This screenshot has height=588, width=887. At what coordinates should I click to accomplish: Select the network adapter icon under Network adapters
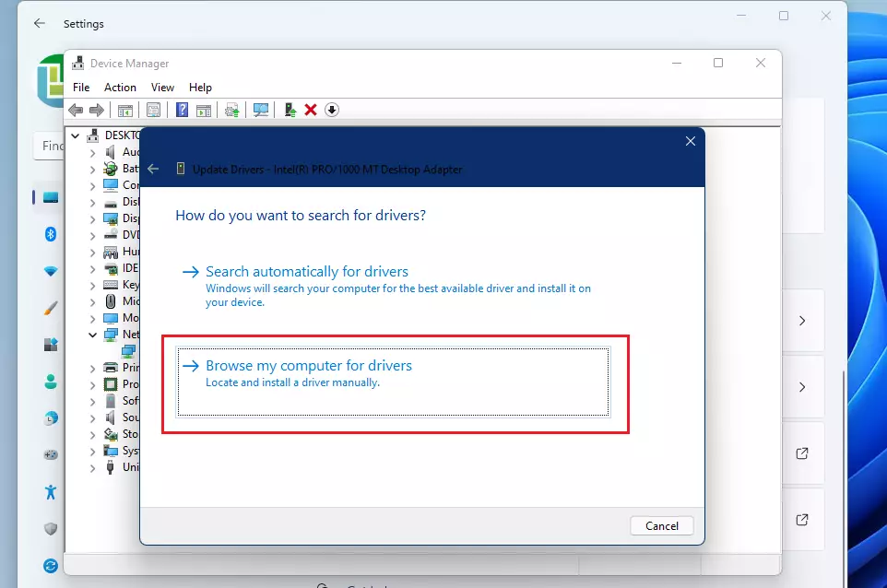tap(129, 351)
